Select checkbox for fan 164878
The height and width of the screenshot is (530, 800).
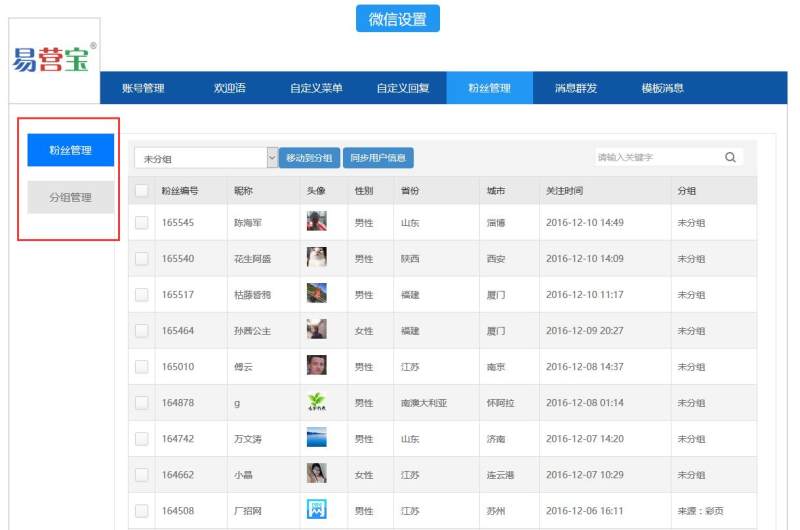tap(141, 403)
